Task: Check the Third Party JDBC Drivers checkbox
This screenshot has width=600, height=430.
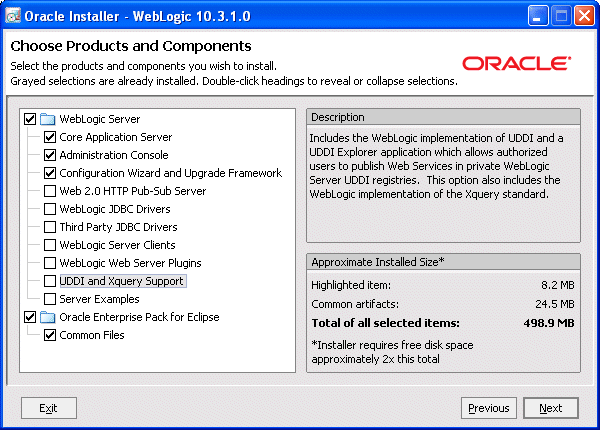Action: point(50,227)
